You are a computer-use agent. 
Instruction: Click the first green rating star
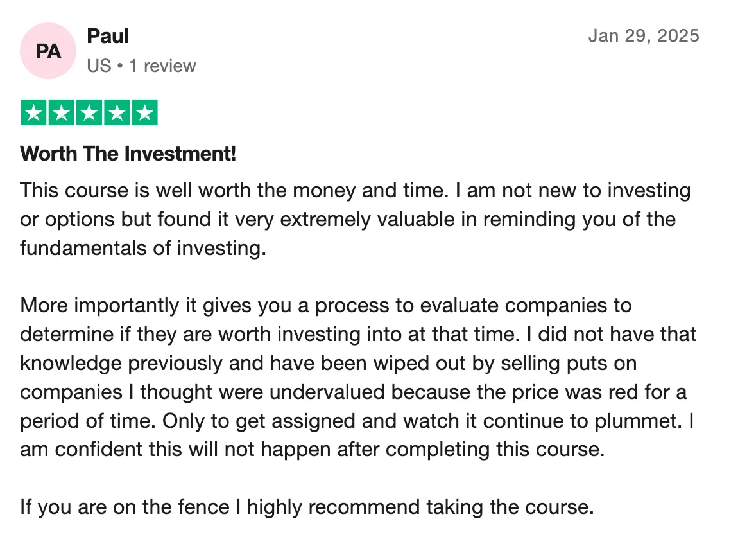point(33,112)
